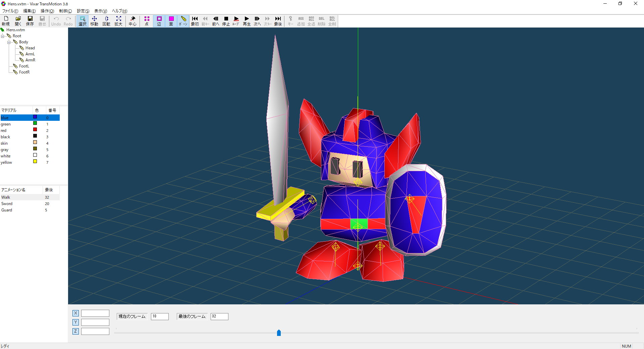
Task: Open a file with 開く icon
Action: 18,21
